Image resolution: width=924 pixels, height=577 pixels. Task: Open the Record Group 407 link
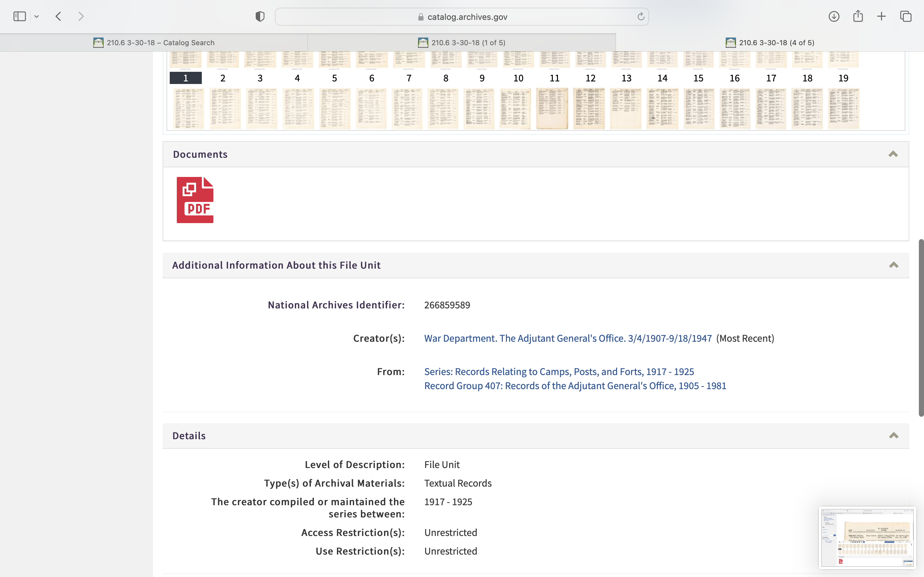[575, 386]
